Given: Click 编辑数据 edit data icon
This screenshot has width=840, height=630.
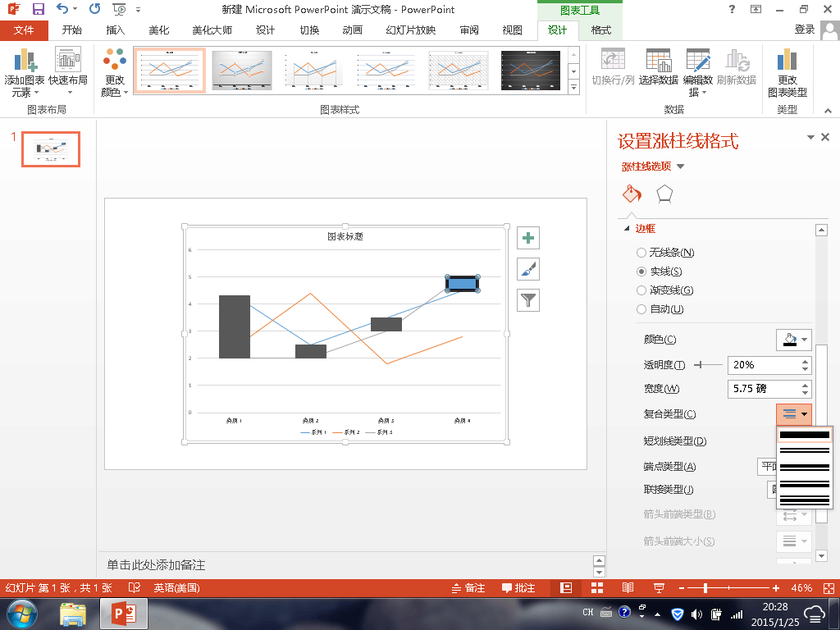Looking at the screenshot, I should pos(697,73).
